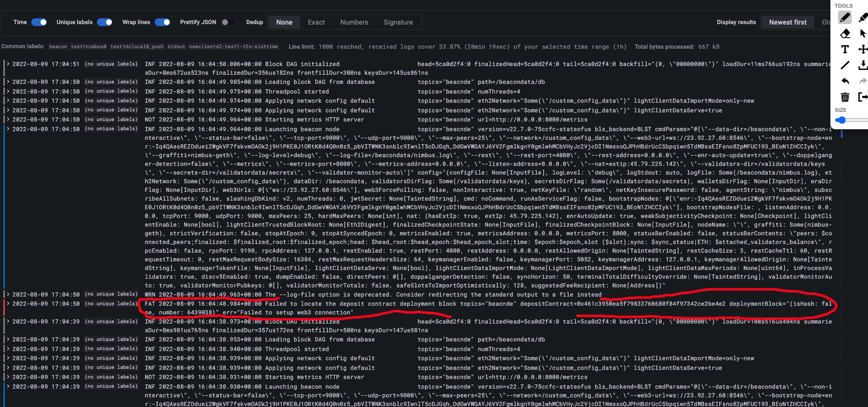Click the exit drawing mode icon
The height and width of the screenshot is (407, 868).
point(863,97)
